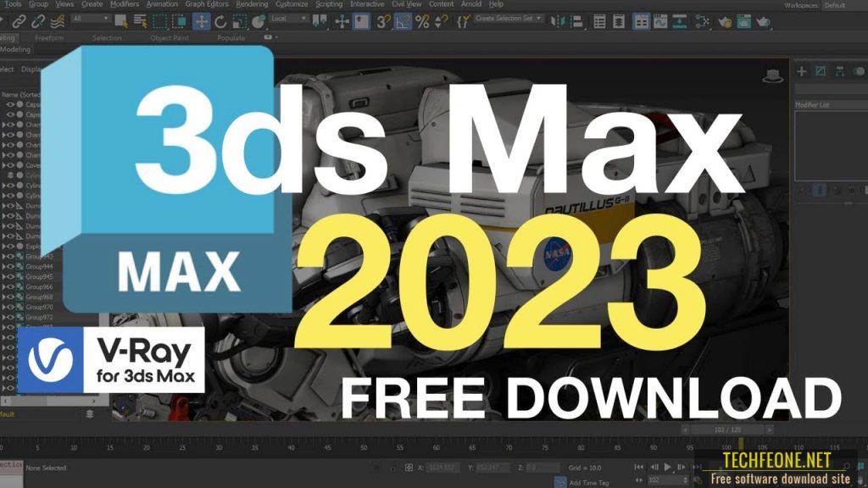
Task: Switch to the Object Paint ribbon tab
Action: (170, 38)
